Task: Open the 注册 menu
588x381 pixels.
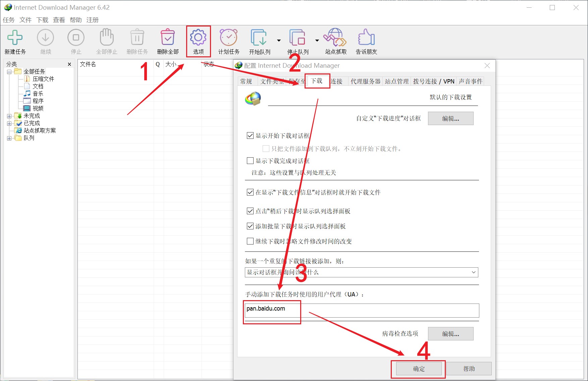Action: (x=93, y=20)
